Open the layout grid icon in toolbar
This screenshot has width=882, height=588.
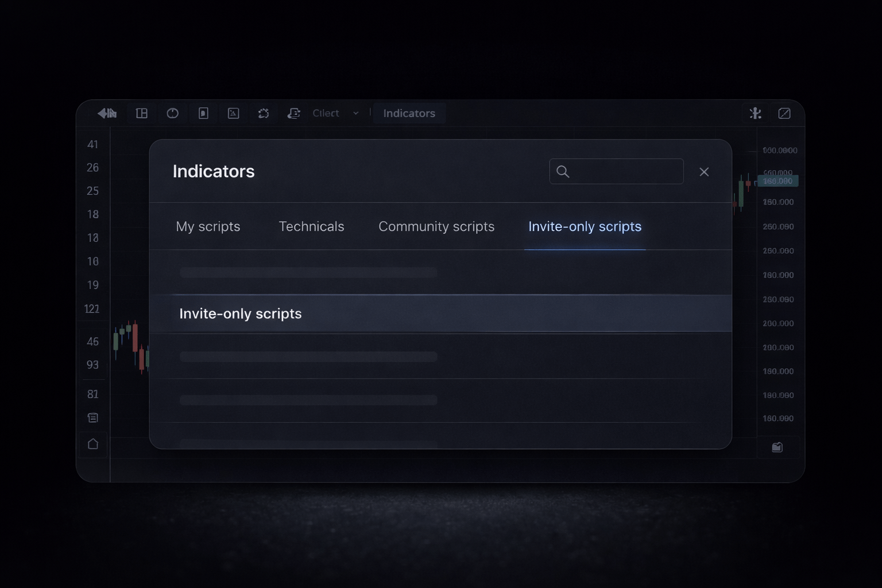click(x=141, y=113)
